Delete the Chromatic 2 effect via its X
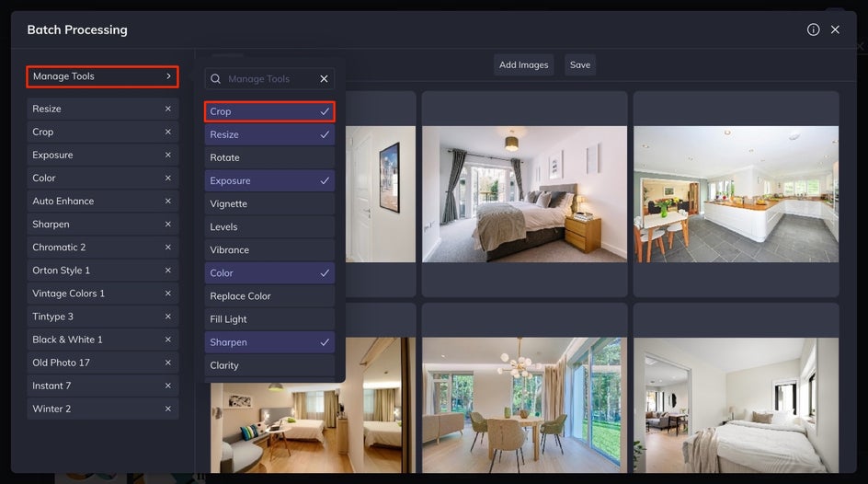 (x=167, y=247)
